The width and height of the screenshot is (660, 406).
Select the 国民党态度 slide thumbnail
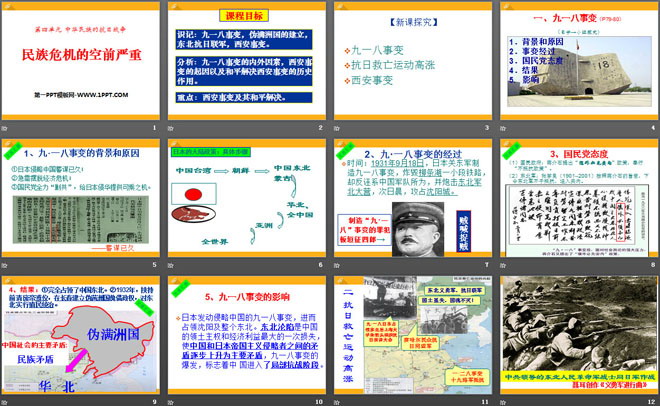tap(579, 198)
